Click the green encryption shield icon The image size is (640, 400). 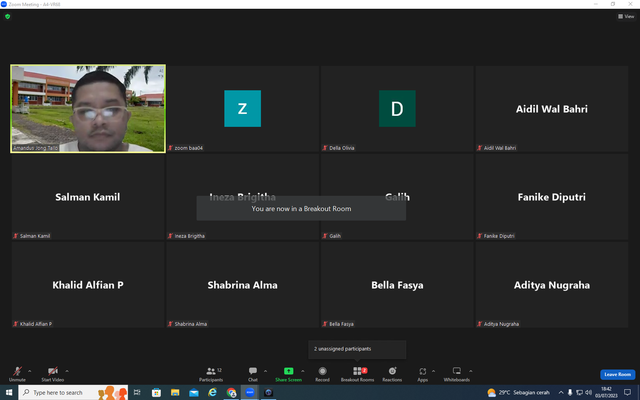7,17
